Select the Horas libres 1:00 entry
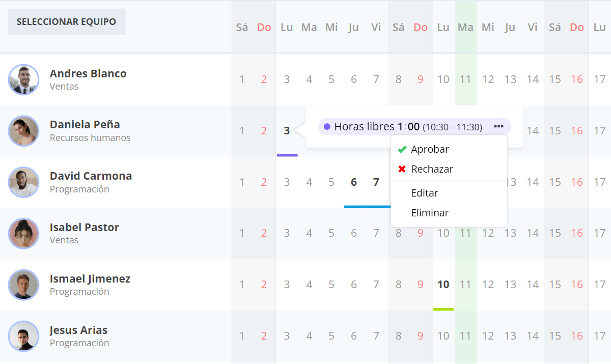 (414, 127)
